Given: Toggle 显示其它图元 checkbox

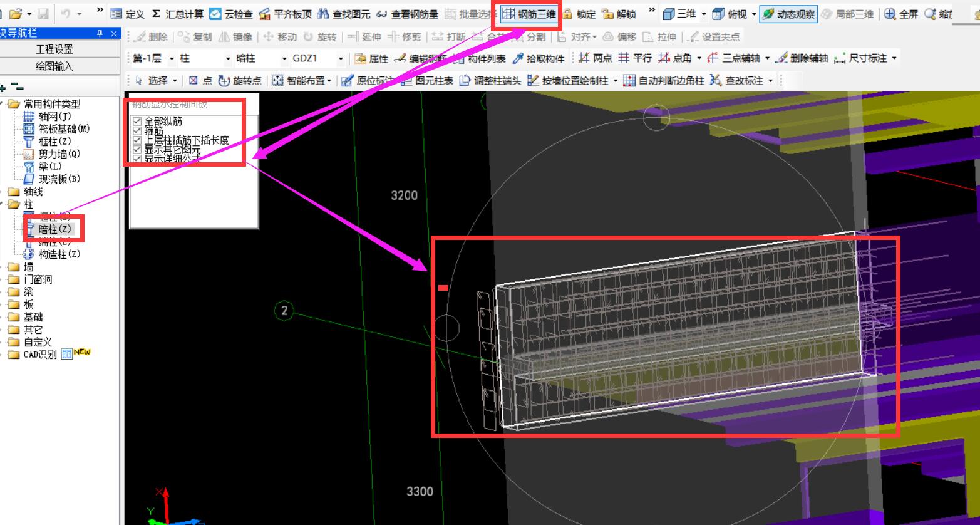Looking at the screenshot, I should point(137,150).
